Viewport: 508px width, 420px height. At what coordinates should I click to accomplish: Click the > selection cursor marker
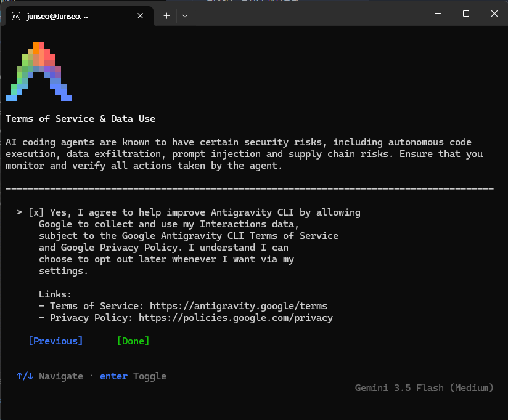(x=20, y=212)
